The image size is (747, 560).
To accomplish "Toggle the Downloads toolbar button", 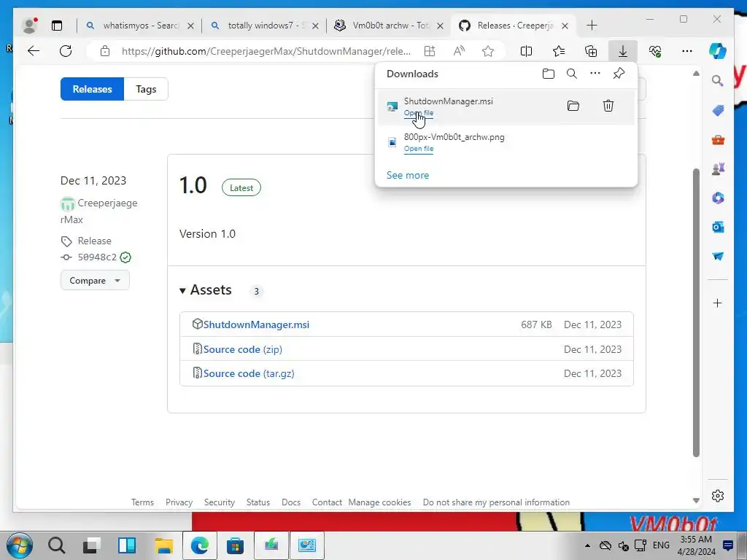I will pos(623,51).
